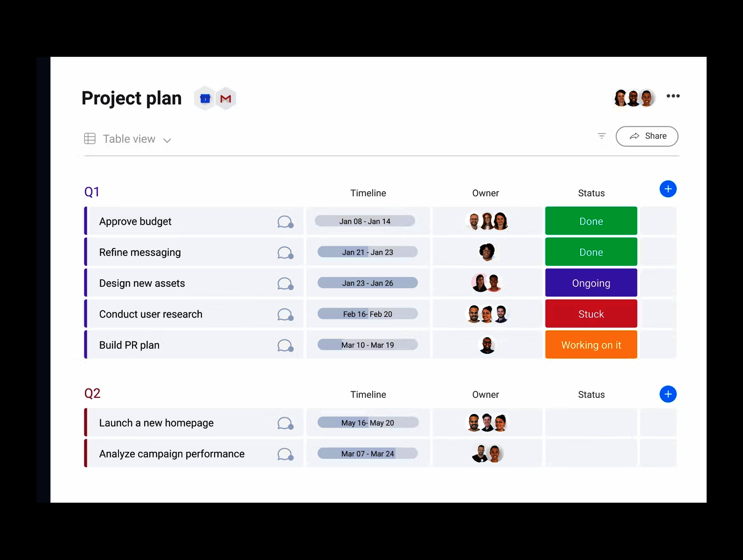The width and height of the screenshot is (743, 560).
Task: Open the Refine messaging conversation bubble
Action: [x=285, y=253]
